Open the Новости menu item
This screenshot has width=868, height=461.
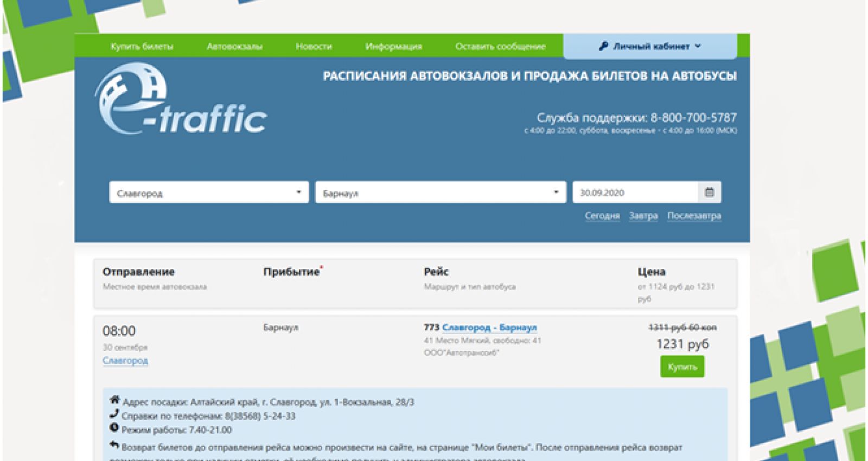[314, 47]
